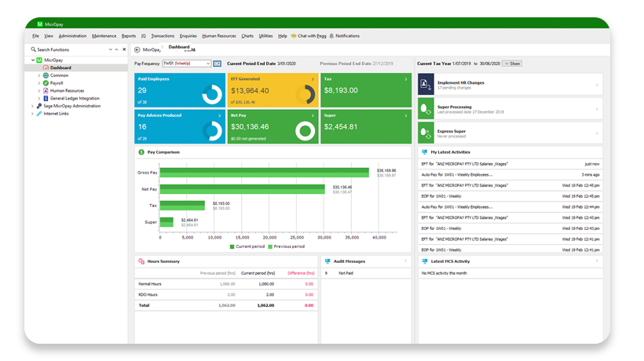The height and width of the screenshot is (361, 644).
Task: Click the Audit Messages monitor icon
Action: click(x=327, y=261)
